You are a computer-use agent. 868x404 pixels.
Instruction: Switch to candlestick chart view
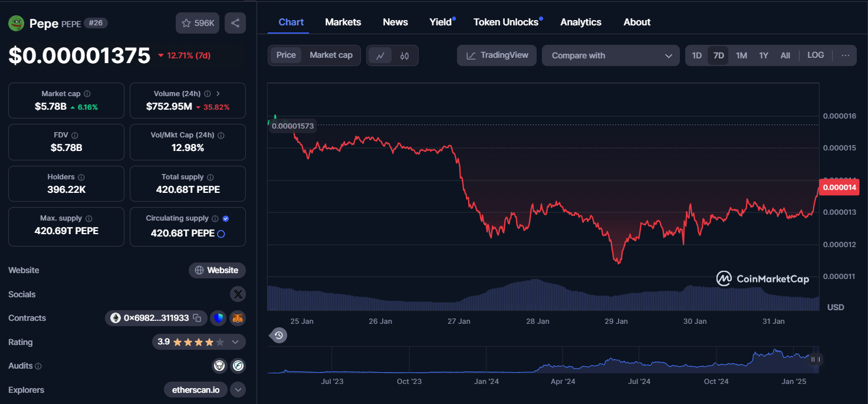tap(405, 55)
